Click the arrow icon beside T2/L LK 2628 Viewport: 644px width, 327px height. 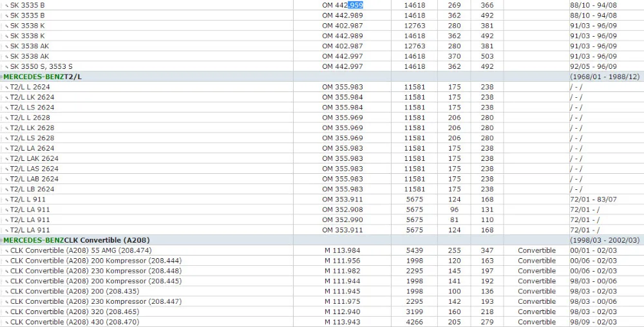(x=6, y=129)
